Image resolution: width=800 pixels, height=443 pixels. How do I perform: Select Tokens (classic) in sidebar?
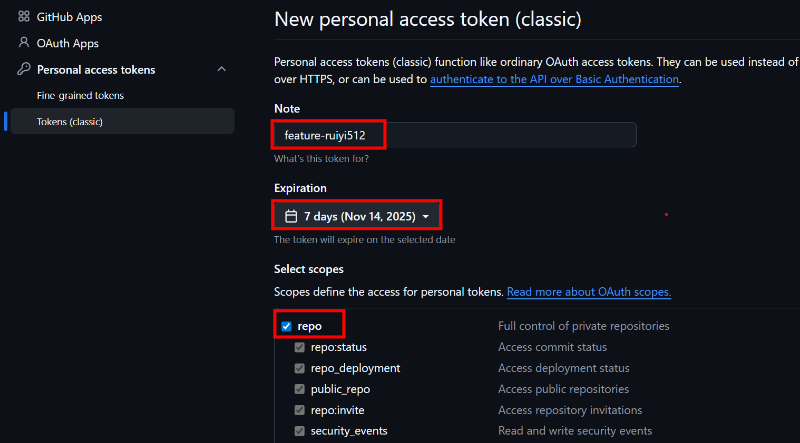click(x=70, y=122)
